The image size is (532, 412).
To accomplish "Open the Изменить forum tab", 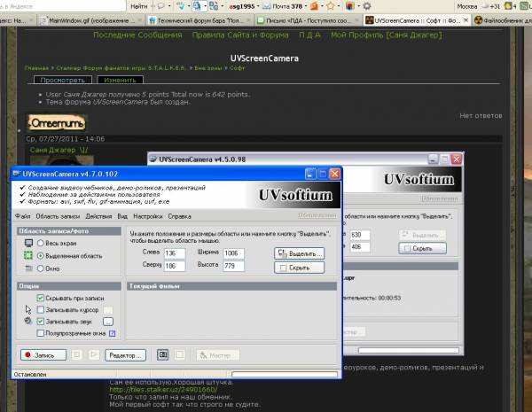I will (x=120, y=80).
